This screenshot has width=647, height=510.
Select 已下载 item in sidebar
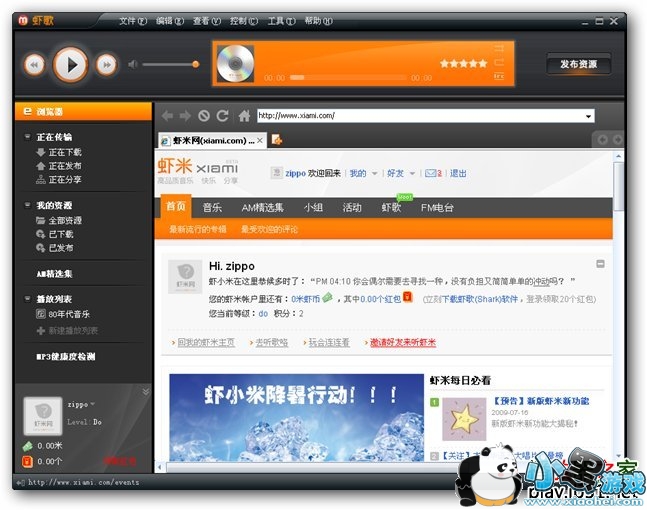click(x=54, y=234)
